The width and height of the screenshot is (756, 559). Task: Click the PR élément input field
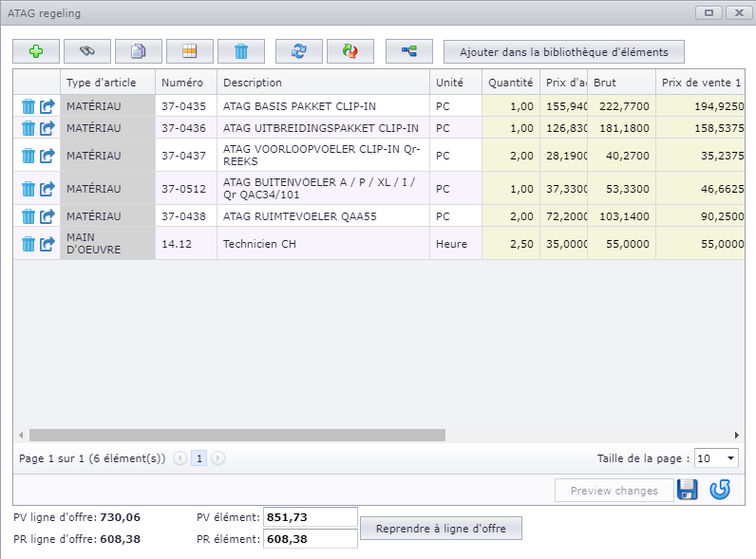tap(310, 539)
